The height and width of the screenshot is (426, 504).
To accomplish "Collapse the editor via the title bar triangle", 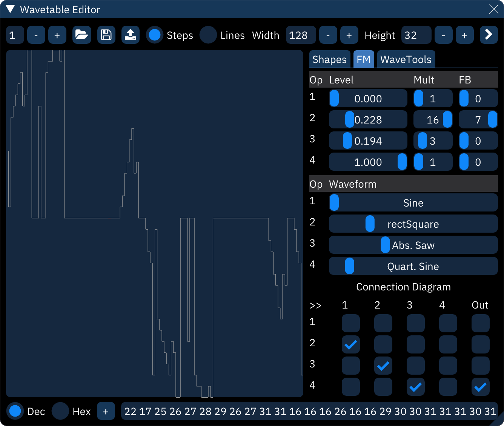I will (x=10, y=9).
